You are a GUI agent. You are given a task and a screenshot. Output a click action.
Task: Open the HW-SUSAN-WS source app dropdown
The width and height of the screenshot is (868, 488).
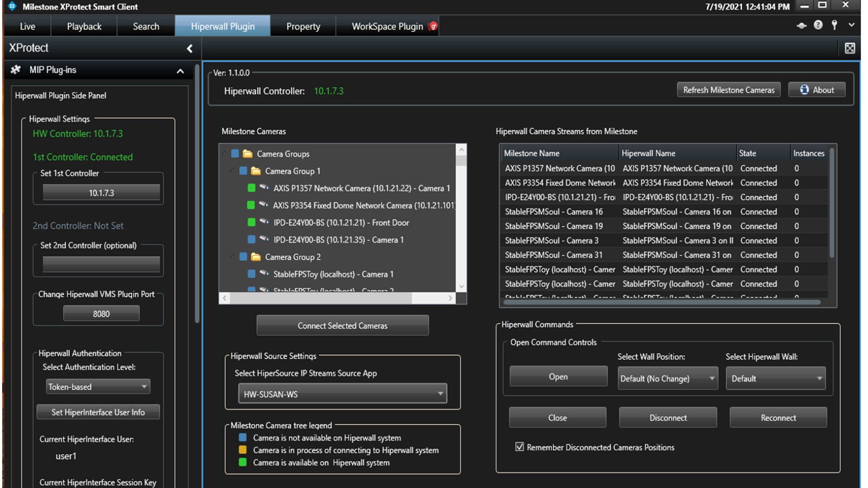[x=342, y=394]
